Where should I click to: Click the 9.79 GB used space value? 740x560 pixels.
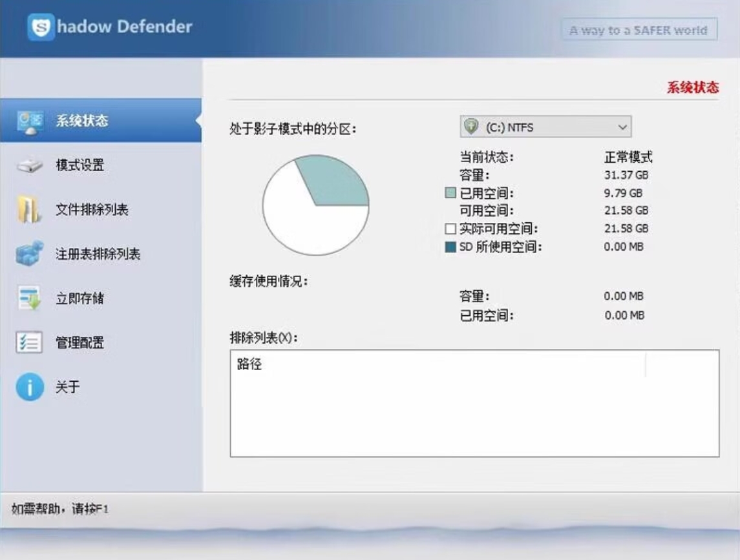pos(623,193)
